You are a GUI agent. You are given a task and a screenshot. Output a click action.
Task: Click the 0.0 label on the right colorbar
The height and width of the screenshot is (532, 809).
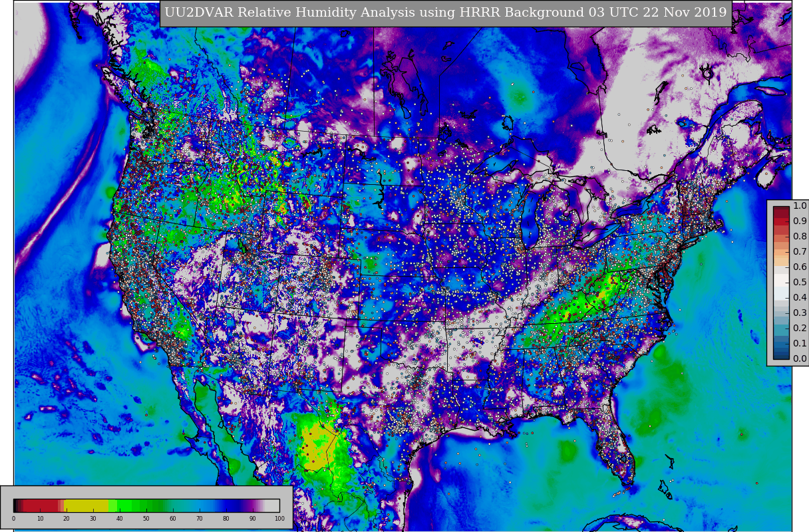(800, 359)
